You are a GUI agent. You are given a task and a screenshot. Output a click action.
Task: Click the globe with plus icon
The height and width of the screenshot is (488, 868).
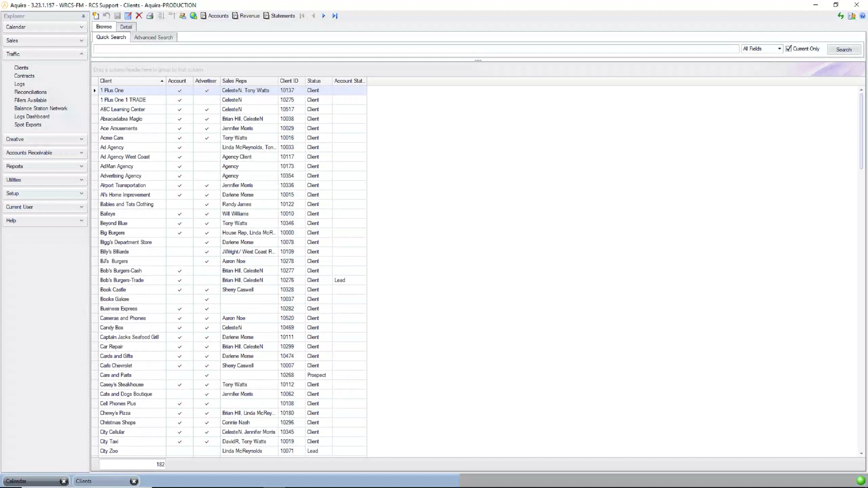tap(193, 16)
